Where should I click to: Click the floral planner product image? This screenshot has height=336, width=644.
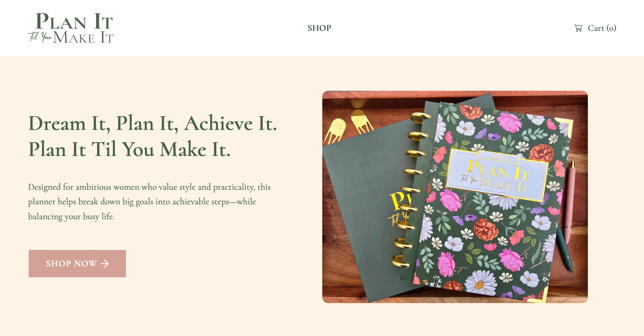click(x=455, y=197)
